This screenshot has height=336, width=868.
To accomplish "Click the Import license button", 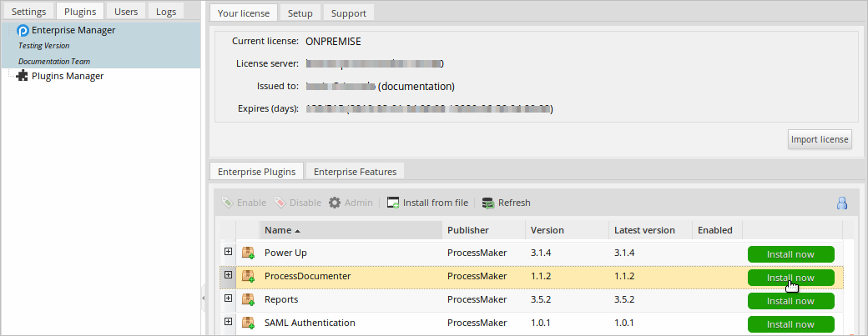I will (820, 139).
